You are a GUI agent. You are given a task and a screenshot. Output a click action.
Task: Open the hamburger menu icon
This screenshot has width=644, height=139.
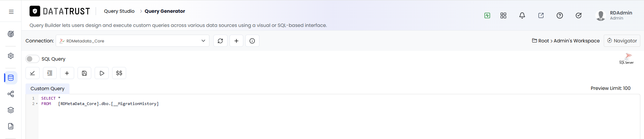11,12
